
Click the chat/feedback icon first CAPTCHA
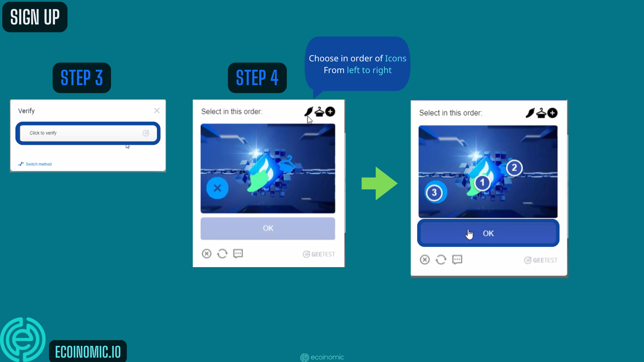point(238,253)
